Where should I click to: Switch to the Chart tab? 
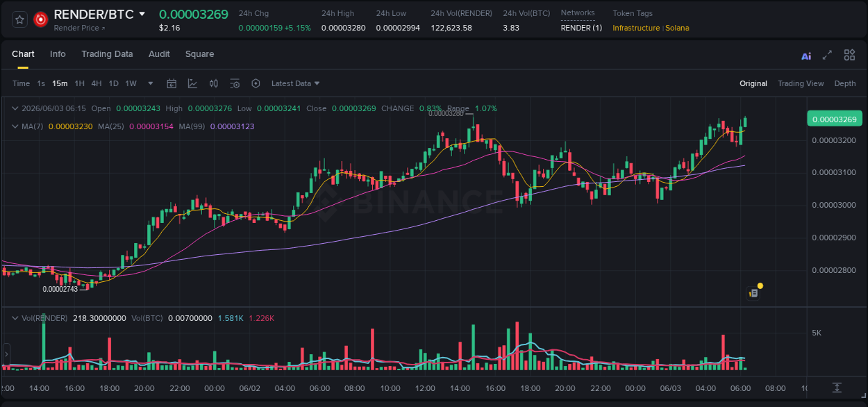pyautogui.click(x=23, y=54)
